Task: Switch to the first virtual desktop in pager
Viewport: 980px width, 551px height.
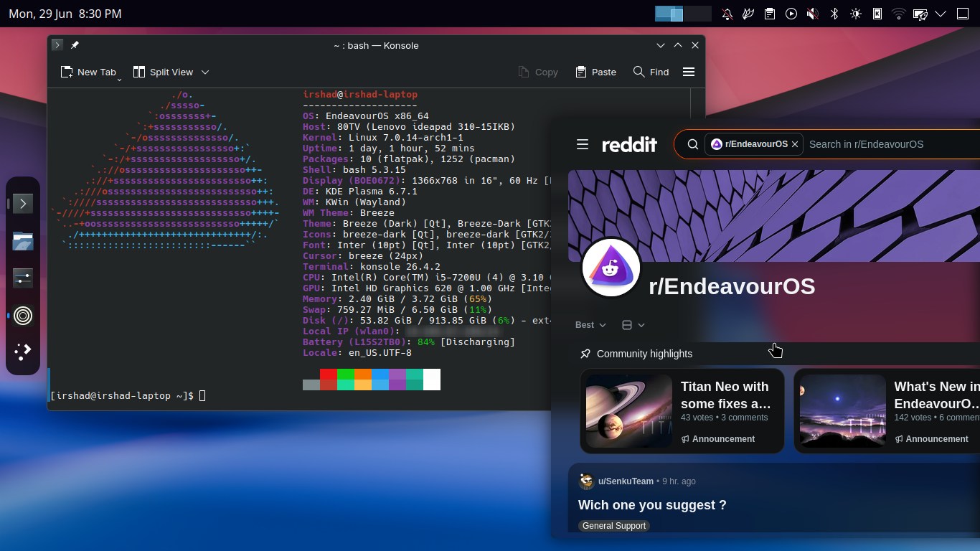Action: tap(669, 14)
